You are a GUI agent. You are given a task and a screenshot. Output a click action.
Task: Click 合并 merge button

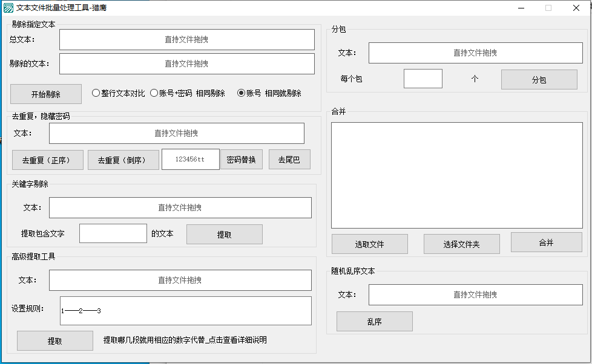coord(546,243)
